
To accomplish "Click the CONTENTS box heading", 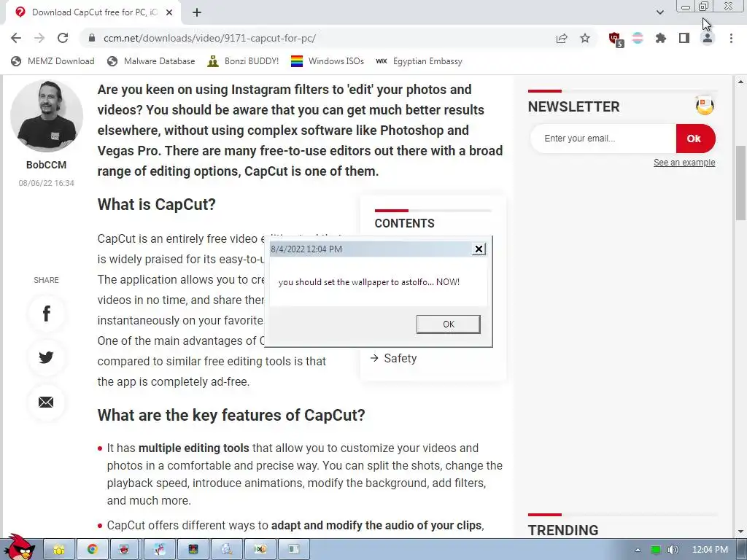I will point(404,223).
